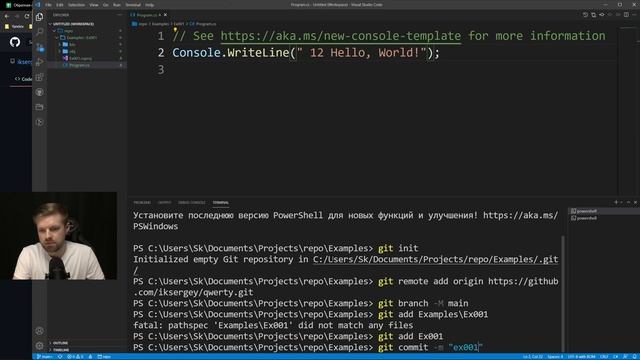640x360 pixels.
Task: Click git branch indicator in status bar
Action: pos(45,357)
